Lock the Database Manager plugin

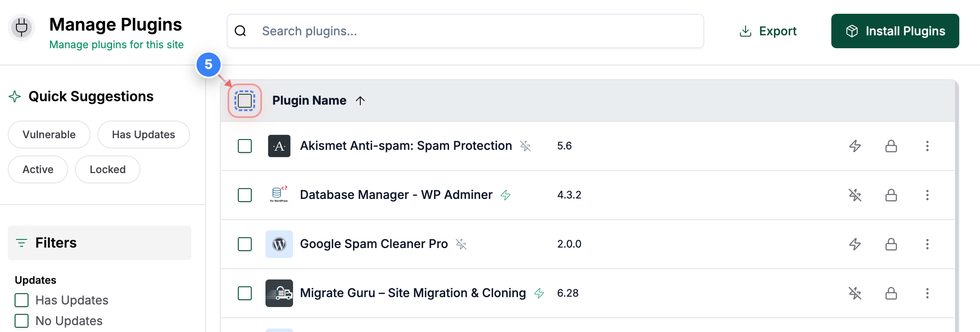pyautogui.click(x=891, y=195)
